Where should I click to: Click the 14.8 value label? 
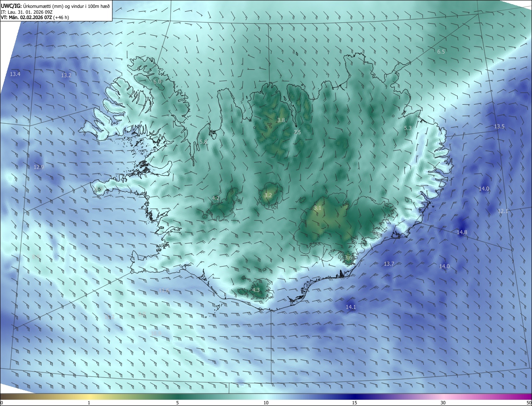coord(462,232)
